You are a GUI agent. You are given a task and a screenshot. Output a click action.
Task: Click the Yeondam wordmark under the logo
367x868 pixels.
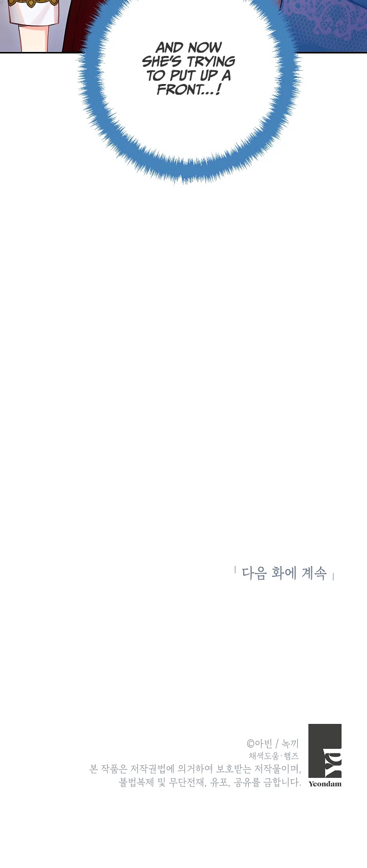tap(325, 784)
